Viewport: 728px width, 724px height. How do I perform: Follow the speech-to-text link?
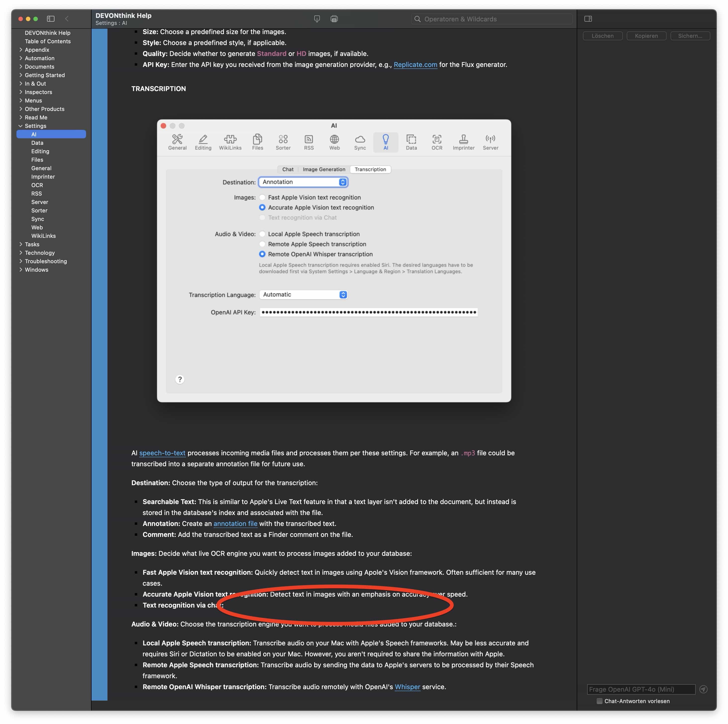[162, 453]
